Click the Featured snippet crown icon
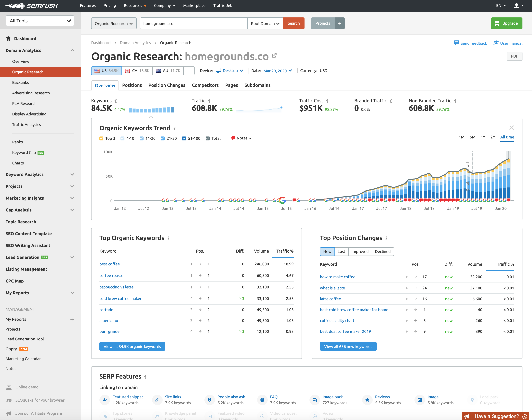 [105, 400]
